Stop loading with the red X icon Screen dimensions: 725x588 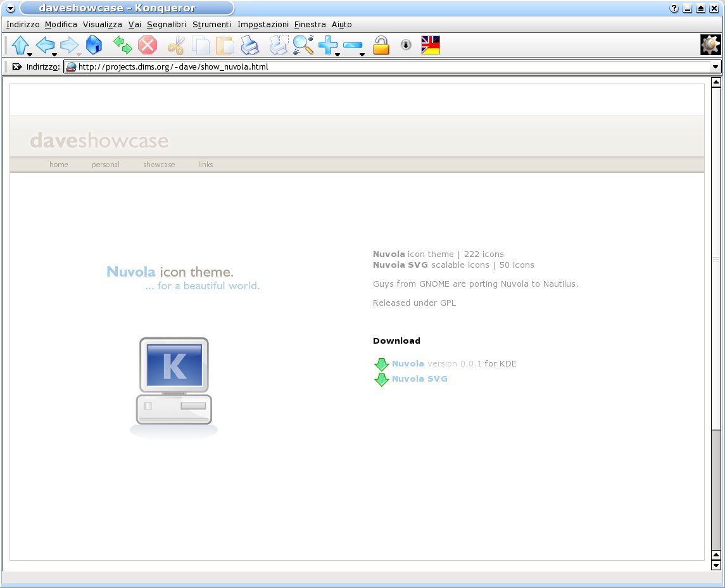pos(148,46)
